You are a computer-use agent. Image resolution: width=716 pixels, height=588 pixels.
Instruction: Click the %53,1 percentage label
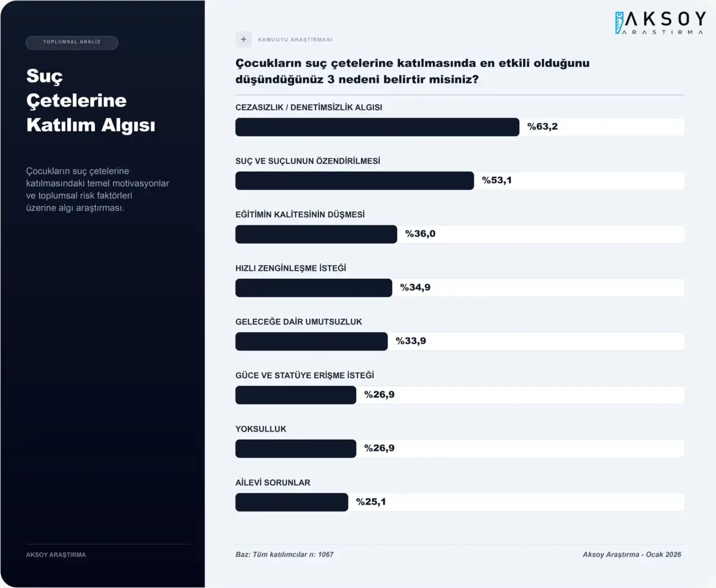click(x=497, y=181)
